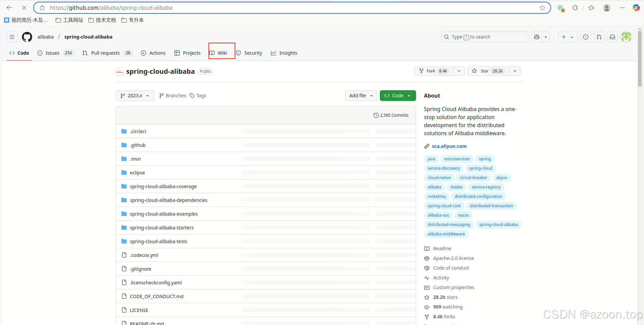This screenshot has height=325, width=644.
Task: Open Copilot sidebar icon
Action: [636, 8]
